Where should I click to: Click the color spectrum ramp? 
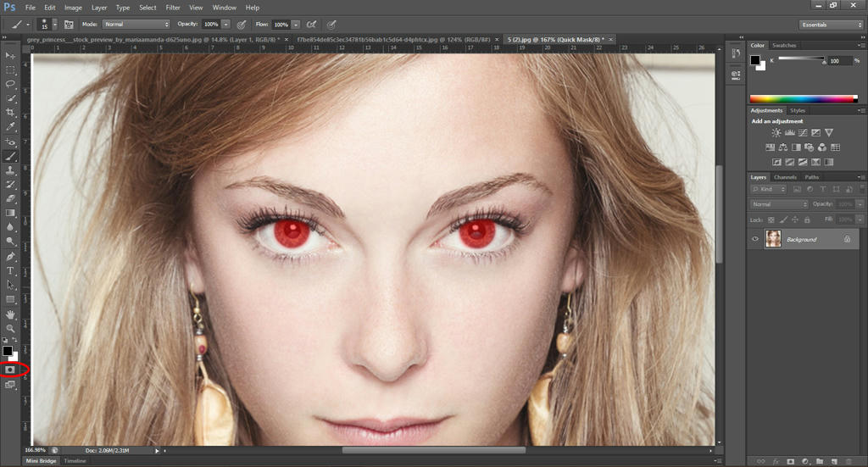pos(804,99)
